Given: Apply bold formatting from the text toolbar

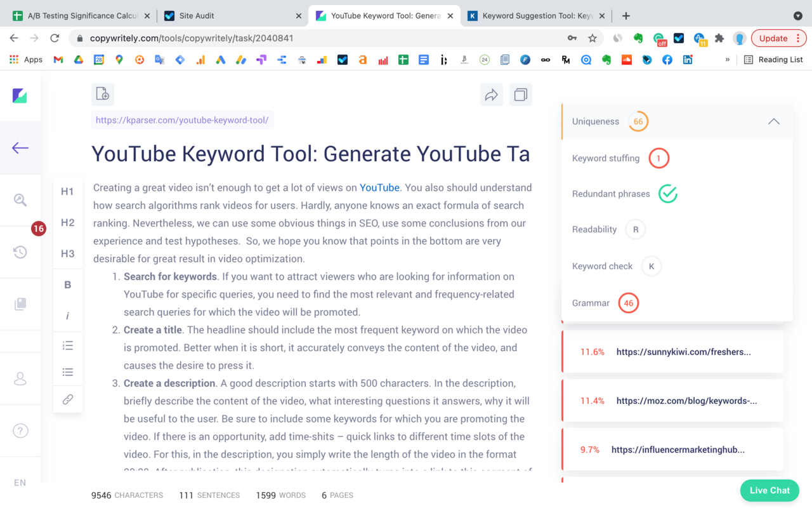Looking at the screenshot, I should 67,284.
